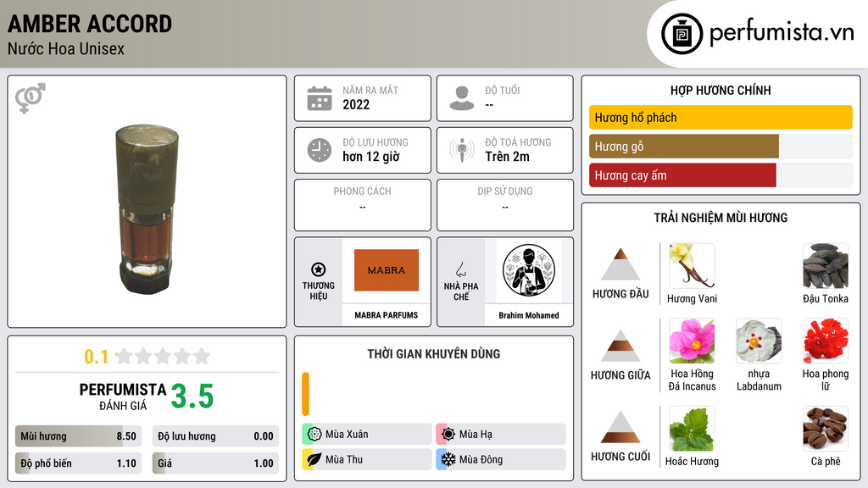The width and height of the screenshot is (868, 488).
Task: Click the sillage person icon beside Độ toả hương
Action: [x=462, y=150]
